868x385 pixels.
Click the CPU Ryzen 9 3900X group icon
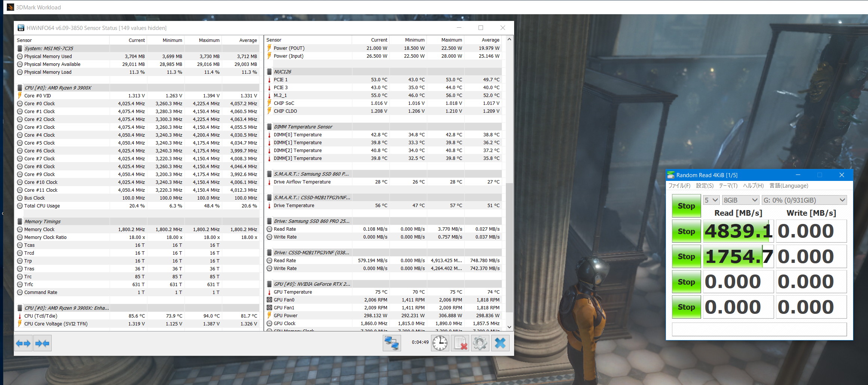(x=20, y=88)
